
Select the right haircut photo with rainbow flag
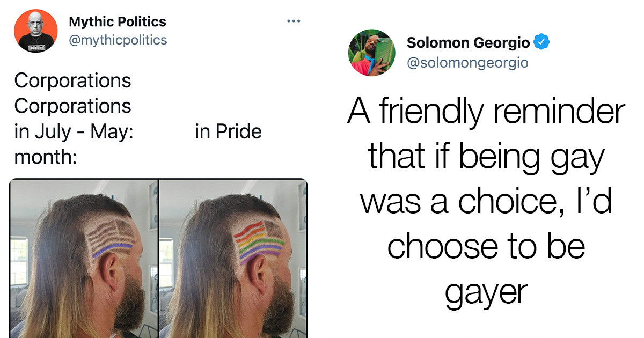[236, 258]
